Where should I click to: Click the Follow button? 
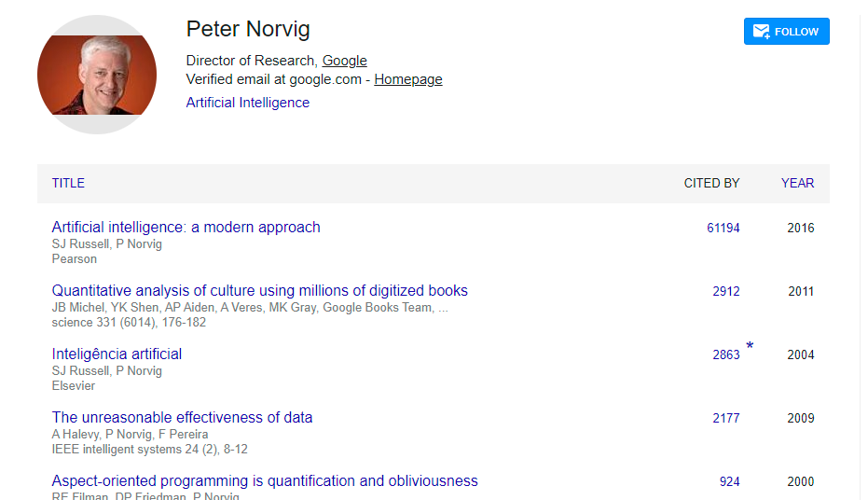click(x=786, y=32)
